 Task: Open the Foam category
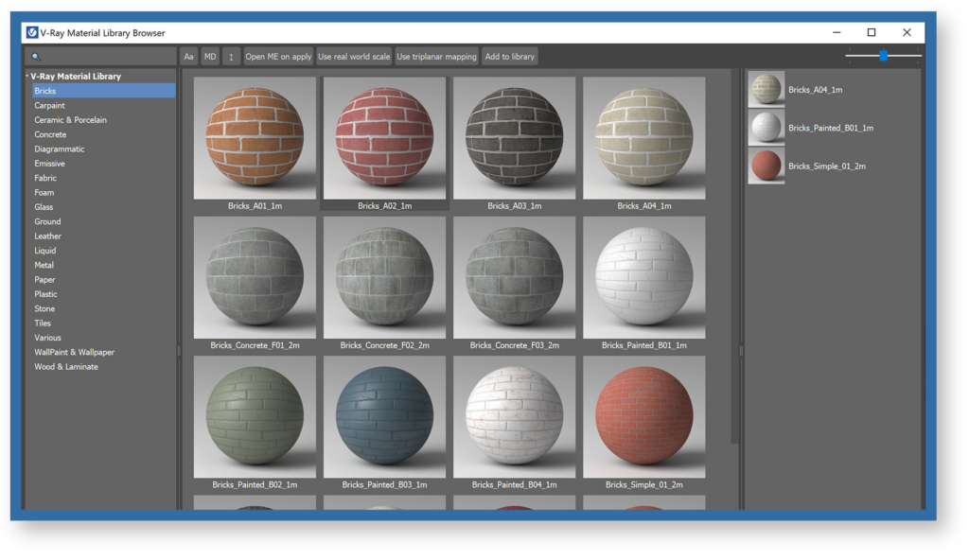point(44,192)
